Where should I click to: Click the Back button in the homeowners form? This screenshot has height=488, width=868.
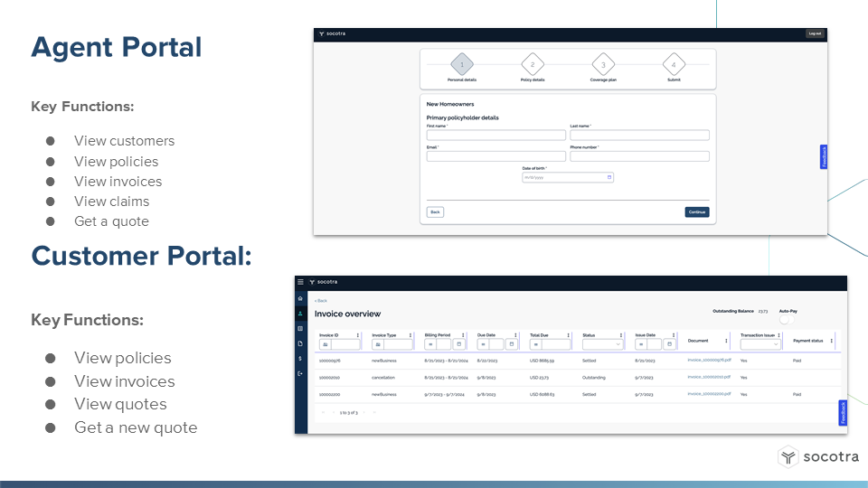[435, 211]
